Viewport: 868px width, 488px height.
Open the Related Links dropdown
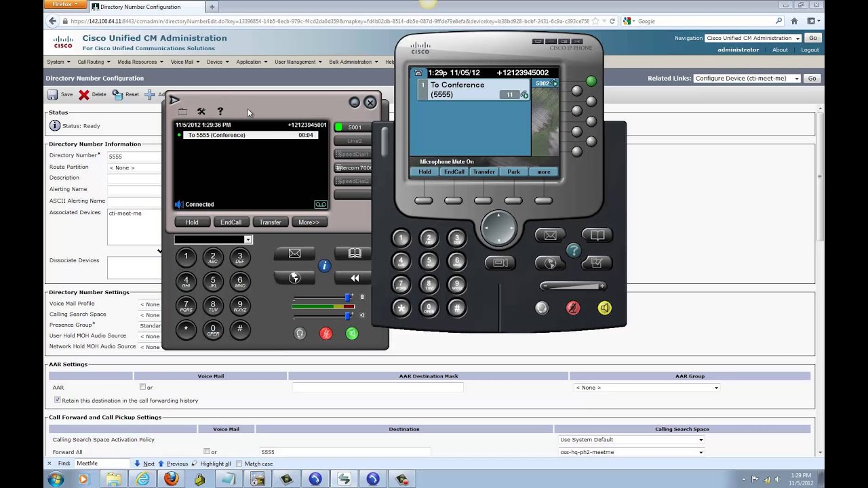click(747, 79)
